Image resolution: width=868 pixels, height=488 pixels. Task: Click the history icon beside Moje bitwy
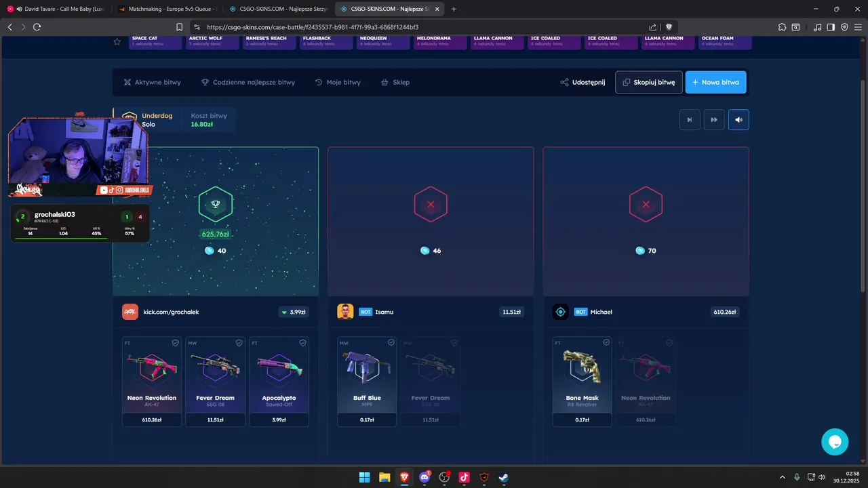click(x=319, y=82)
